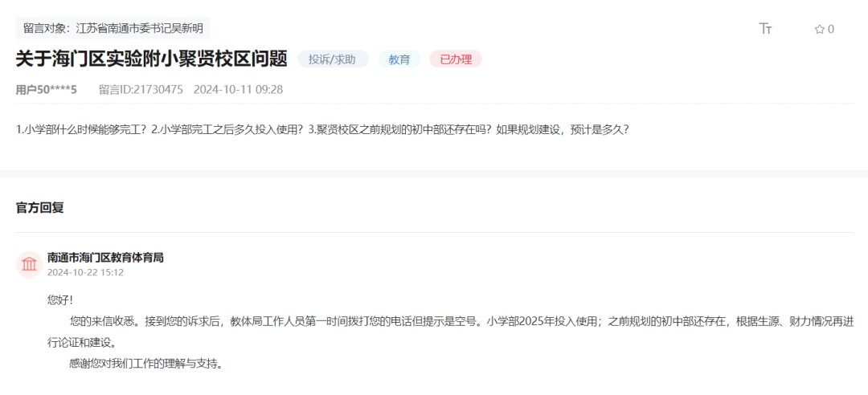Click the post date 2024-10-11 09:28

(x=238, y=90)
